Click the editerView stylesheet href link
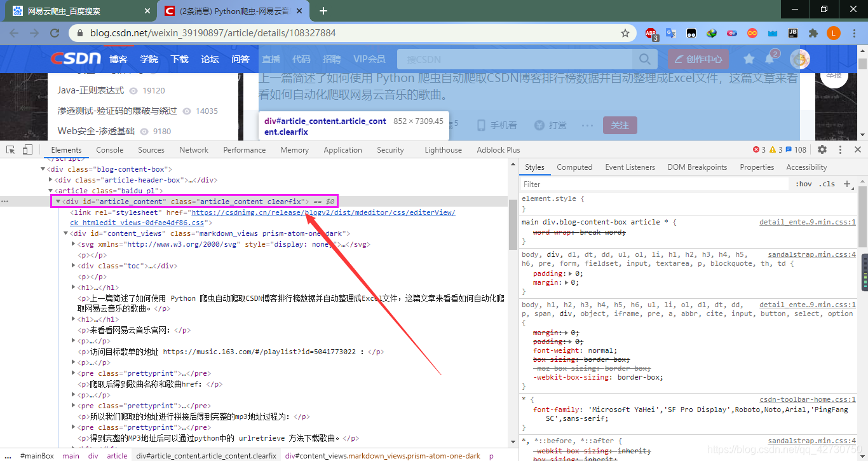 [323, 212]
